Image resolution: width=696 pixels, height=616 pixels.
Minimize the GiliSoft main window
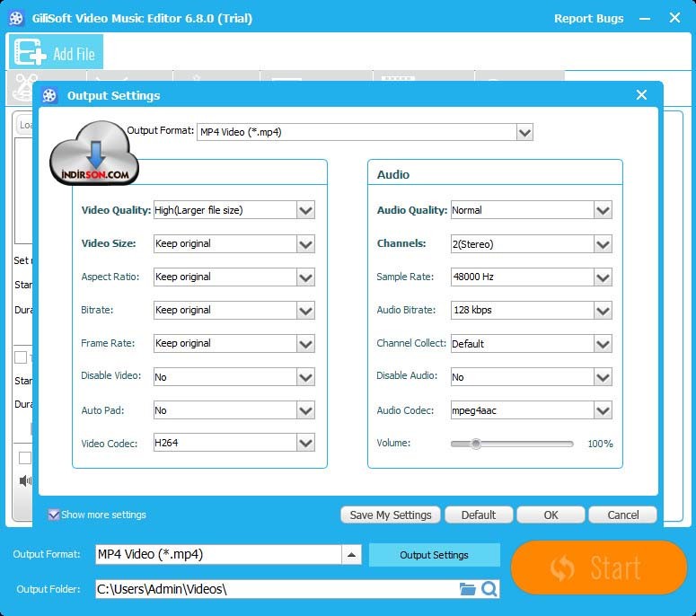pos(645,19)
